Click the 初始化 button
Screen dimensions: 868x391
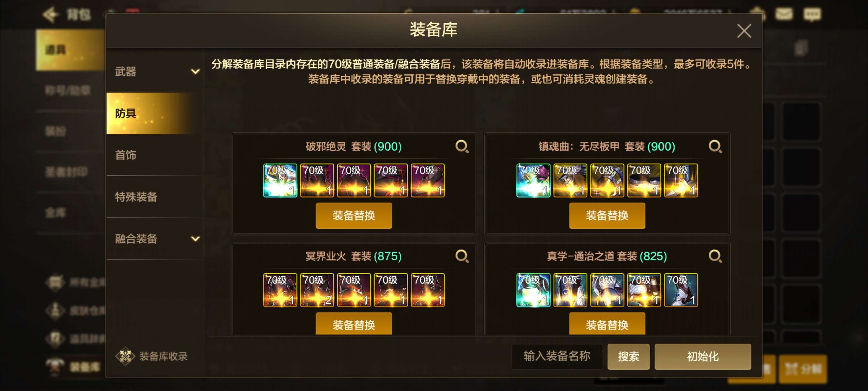(x=703, y=357)
